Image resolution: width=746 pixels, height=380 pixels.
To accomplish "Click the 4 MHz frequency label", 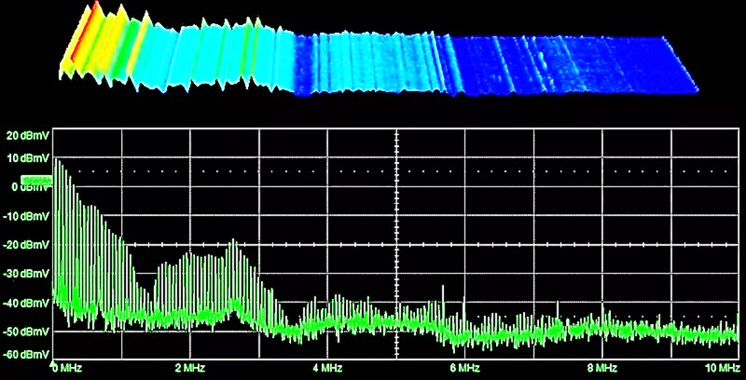I will (328, 368).
